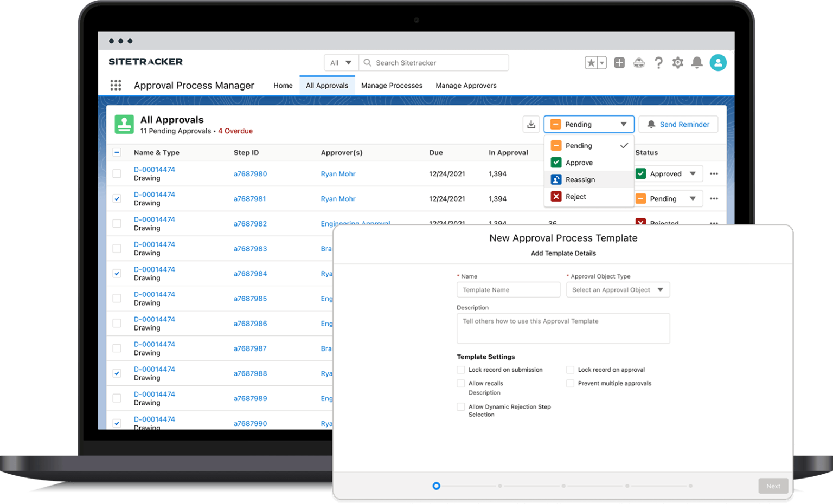Open approval record a7687980
Screen dimensions: 833x504
tap(250, 173)
